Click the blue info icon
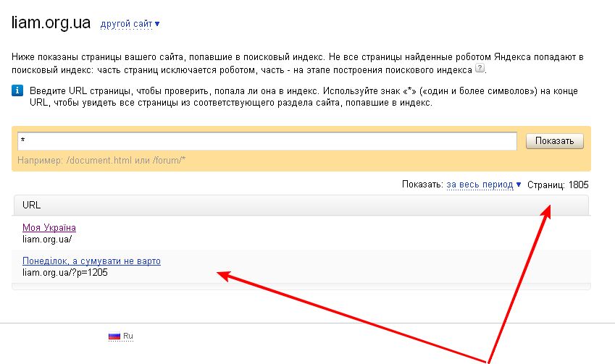Viewport: 615px width, 364px height. click(17, 92)
